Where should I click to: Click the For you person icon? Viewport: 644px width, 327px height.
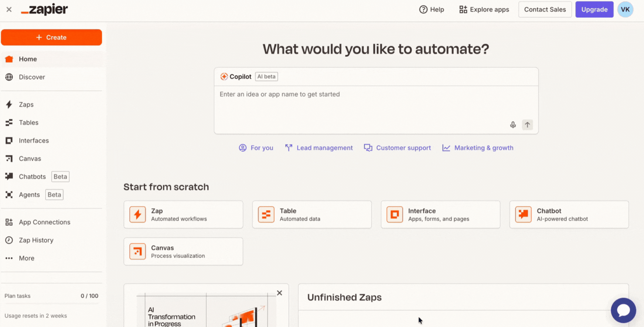coord(243,148)
